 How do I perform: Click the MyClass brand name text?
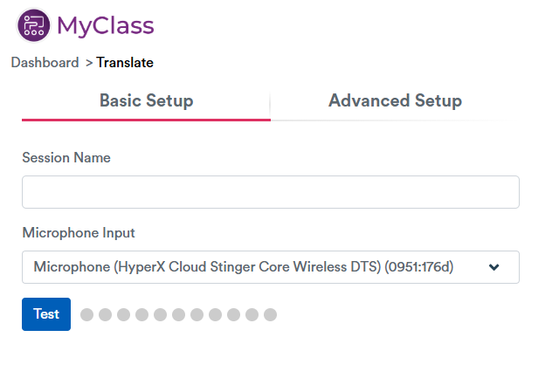[105, 26]
